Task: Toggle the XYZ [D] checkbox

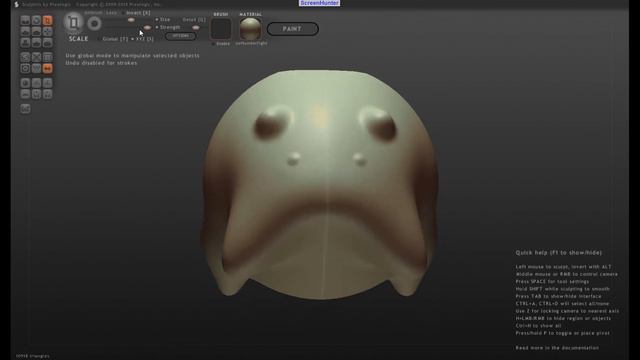Action: coord(142,39)
